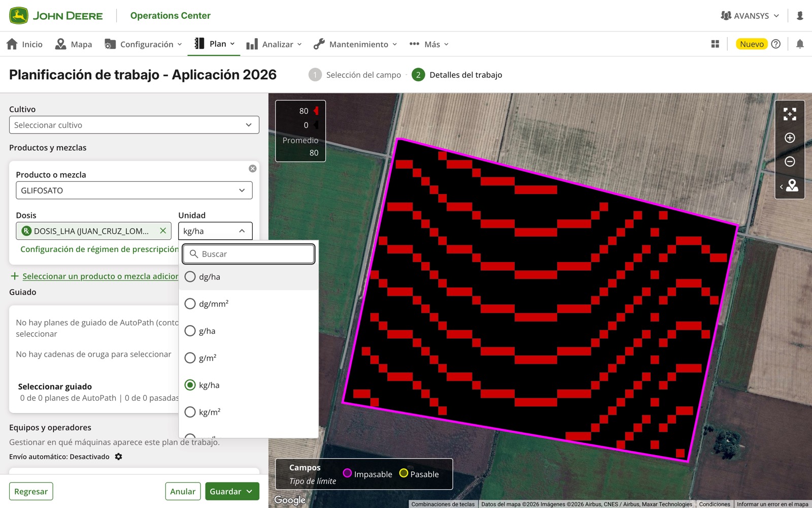
Task: Open the Mapa page
Action: [74, 44]
